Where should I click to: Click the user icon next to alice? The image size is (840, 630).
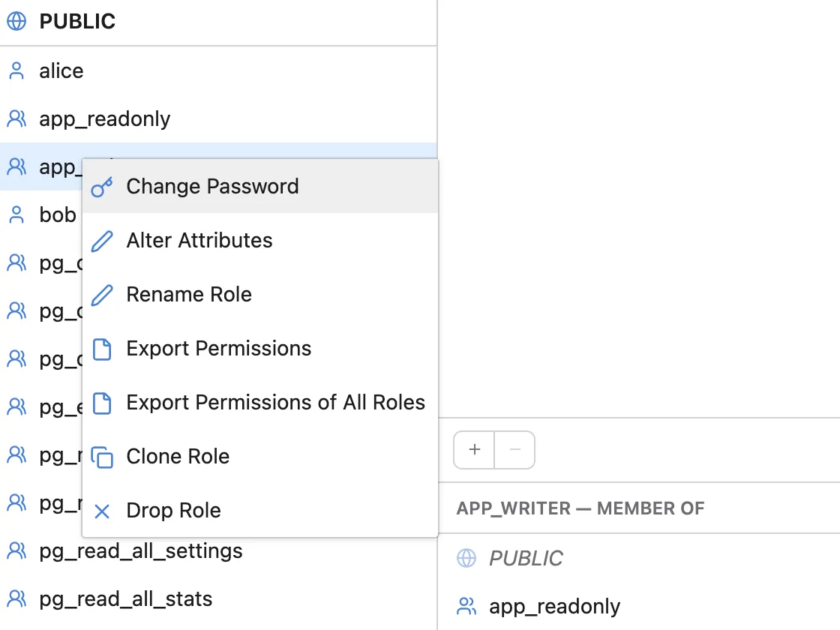click(x=16, y=70)
